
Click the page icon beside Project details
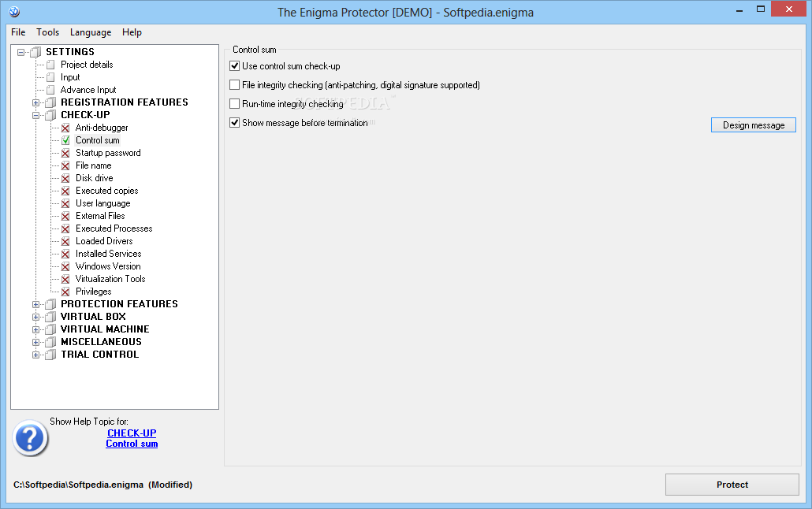click(50, 65)
